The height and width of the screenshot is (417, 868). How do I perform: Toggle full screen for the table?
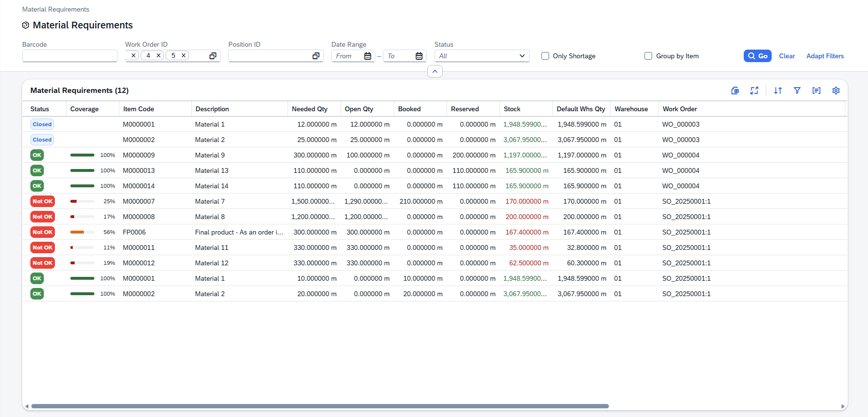(x=754, y=91)
